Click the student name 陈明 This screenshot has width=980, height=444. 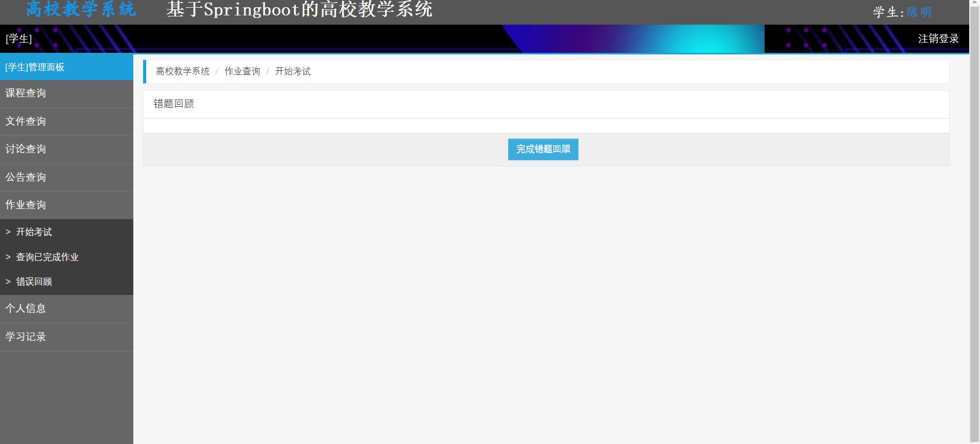918,12
